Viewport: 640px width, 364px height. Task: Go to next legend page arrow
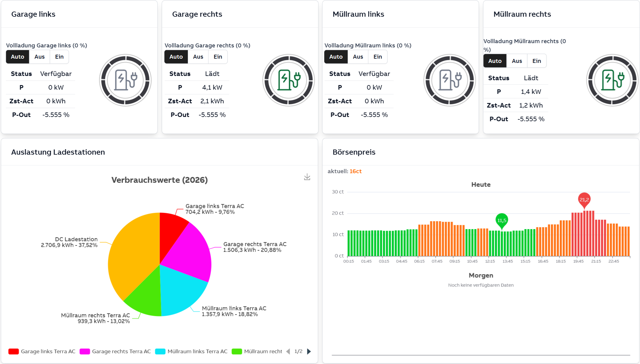309,351
